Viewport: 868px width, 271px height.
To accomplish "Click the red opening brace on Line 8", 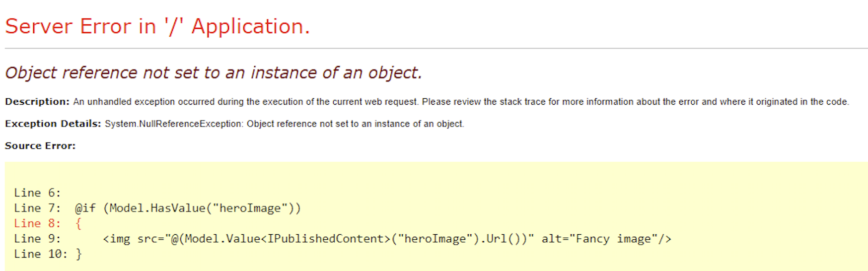I will pos(78,224).
